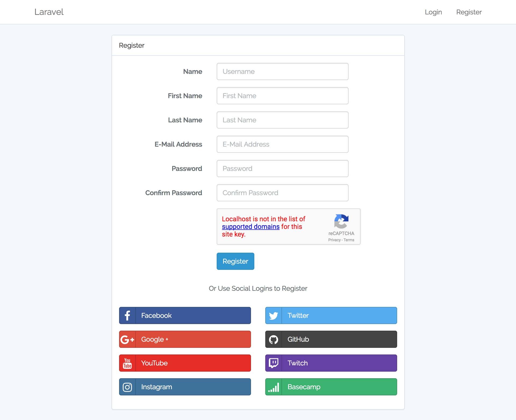Click the Username input field
516x420 pixels.
[x=282, y=71]
